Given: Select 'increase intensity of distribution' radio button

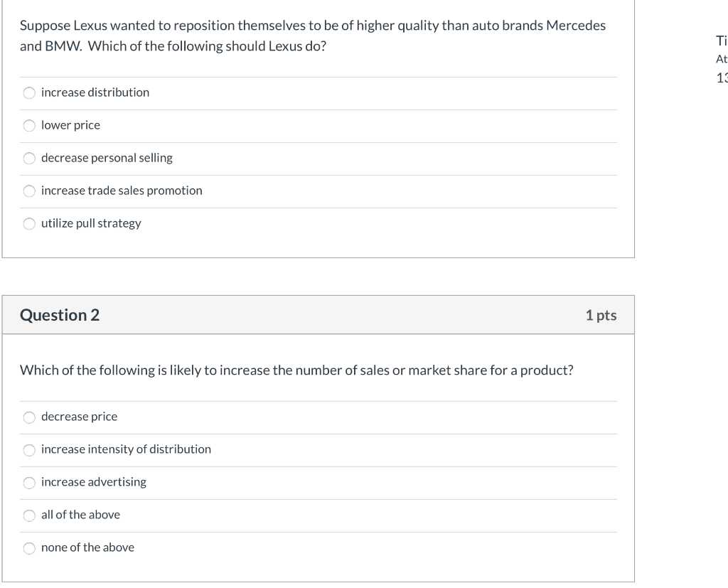Looking at the screenshot, I should click(x=29, y=450).
